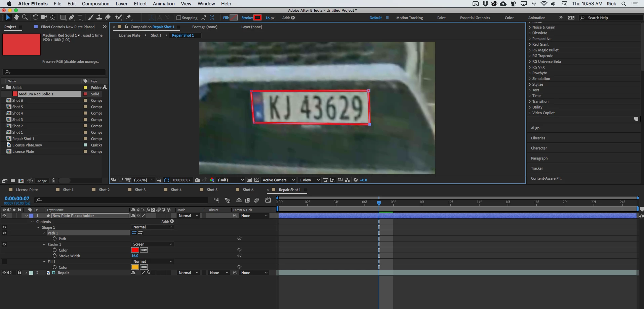Delete selected project item with trash icon

tap(53, 181)
